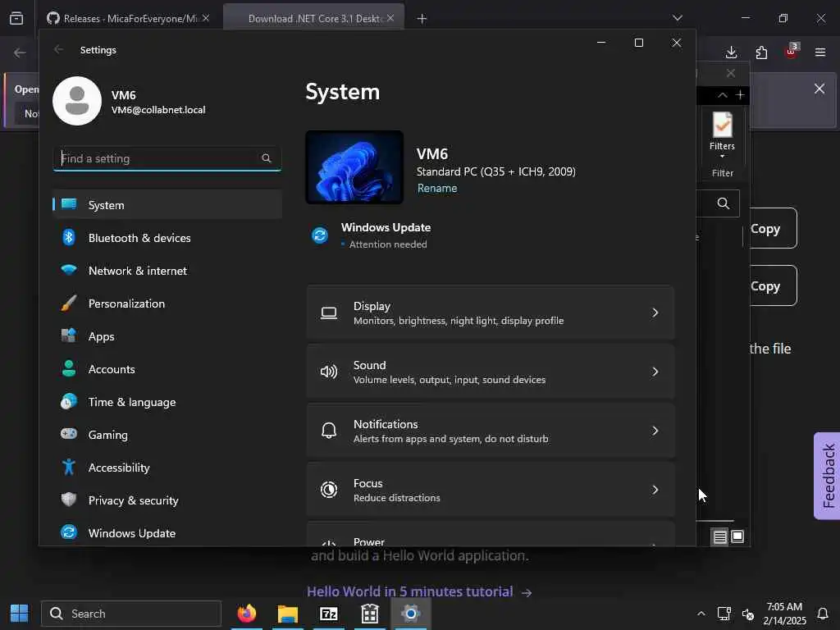This screenshot has height=630, width=840.
Task: Click the Notifications bell icon in Settings
Action: coord(329,431)
